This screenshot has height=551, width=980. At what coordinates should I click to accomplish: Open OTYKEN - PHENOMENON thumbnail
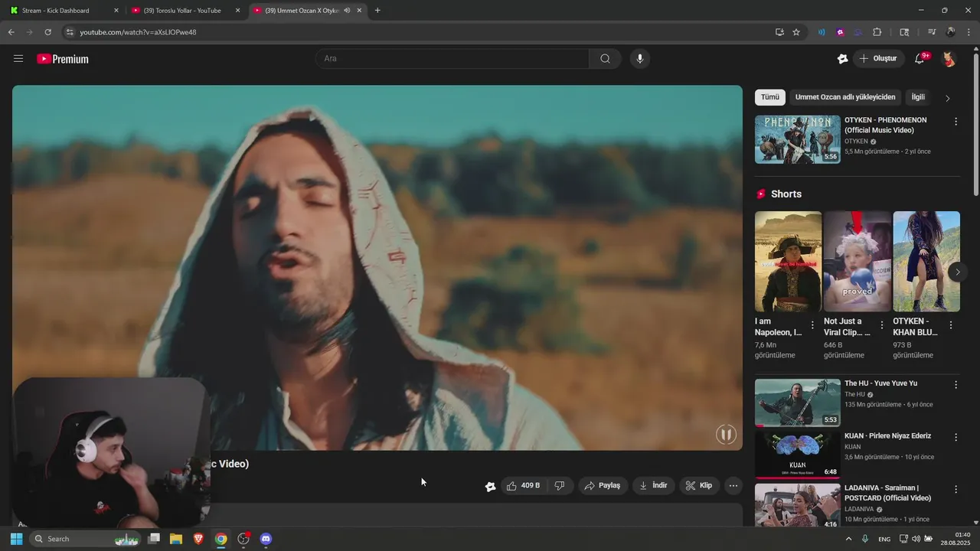[x=797, y=139]
